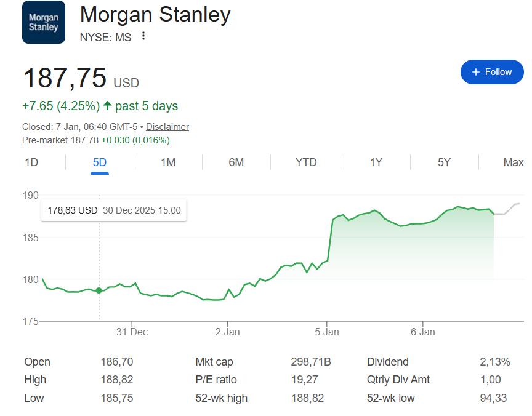Click the Follow button
The image size is (532, 416).
pos(491,72)
